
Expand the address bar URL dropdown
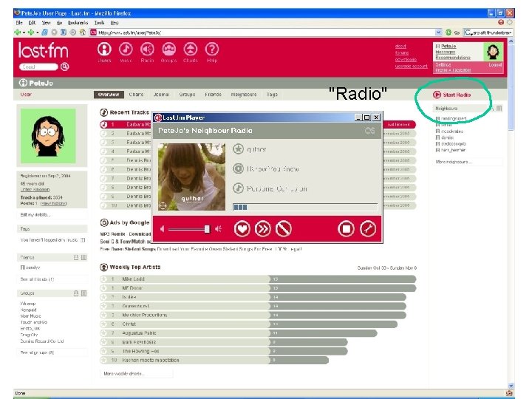438,33
